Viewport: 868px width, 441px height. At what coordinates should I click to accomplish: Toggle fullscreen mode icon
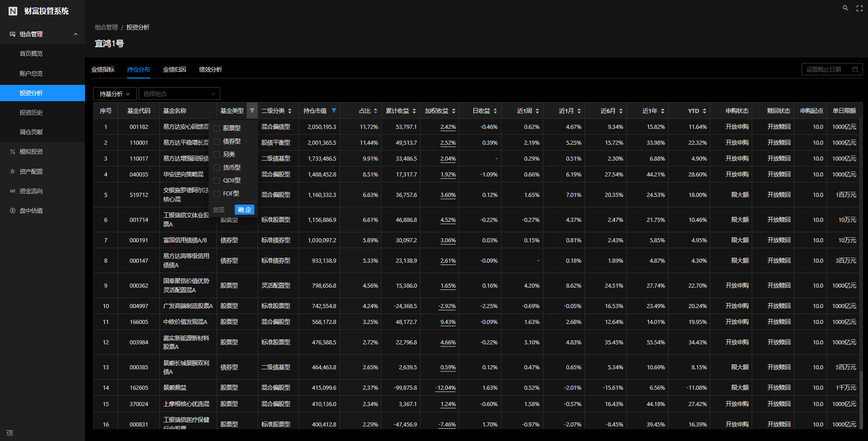[859, 8]
